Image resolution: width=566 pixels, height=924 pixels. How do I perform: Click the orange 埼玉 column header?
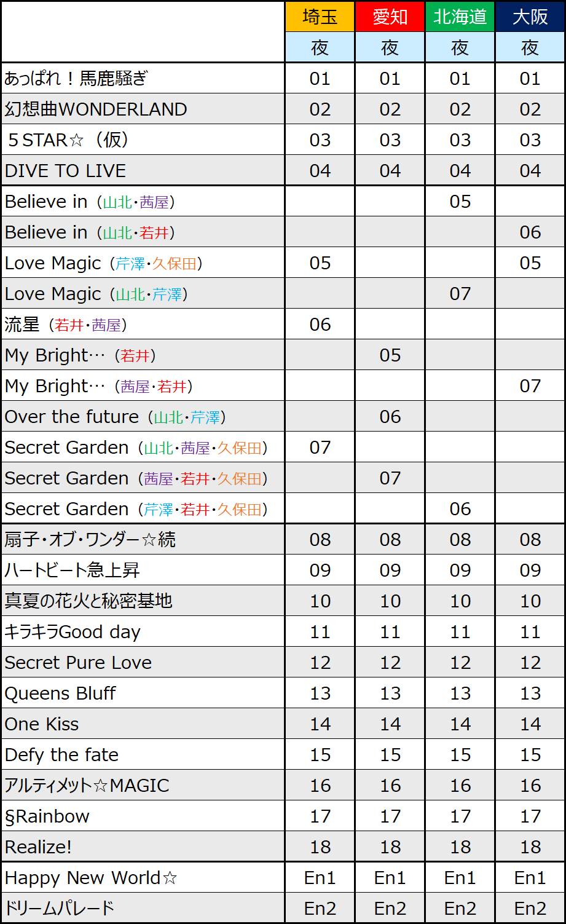[x=320, y=17]
